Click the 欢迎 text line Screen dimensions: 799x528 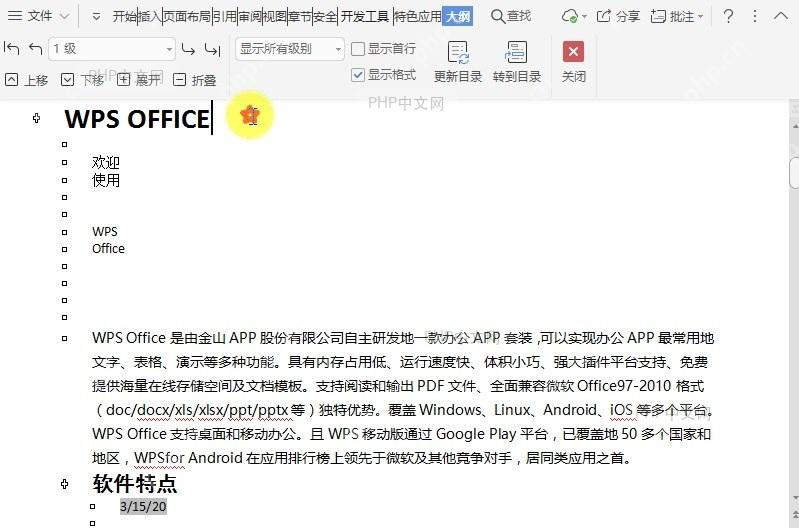click(x=105, y=163)
